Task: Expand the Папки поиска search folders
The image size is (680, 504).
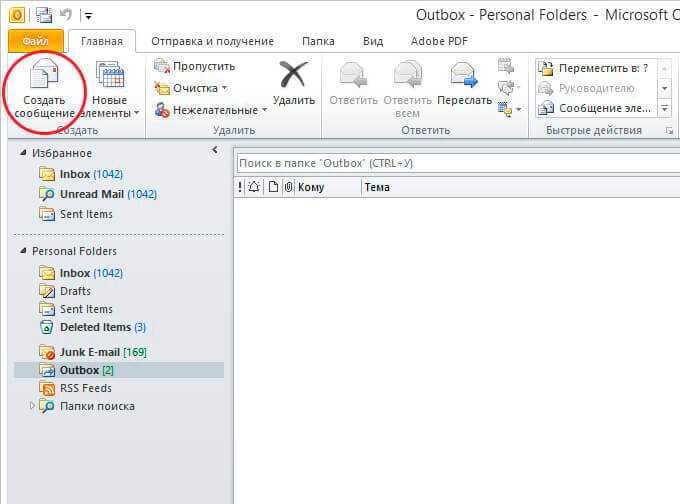Action: [32, 406]
